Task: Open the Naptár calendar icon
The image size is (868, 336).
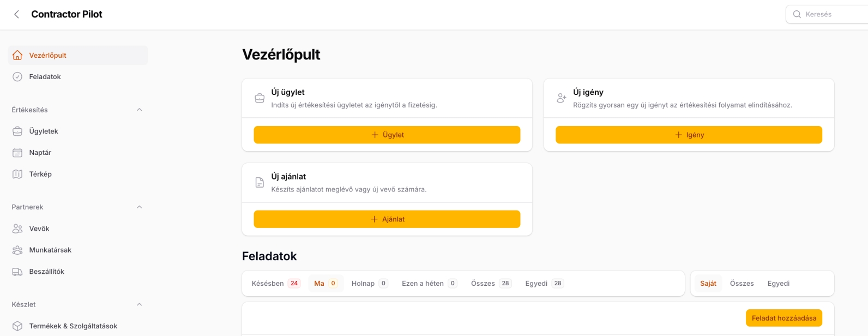Action: pyautogui.click(x=17, y=153)
